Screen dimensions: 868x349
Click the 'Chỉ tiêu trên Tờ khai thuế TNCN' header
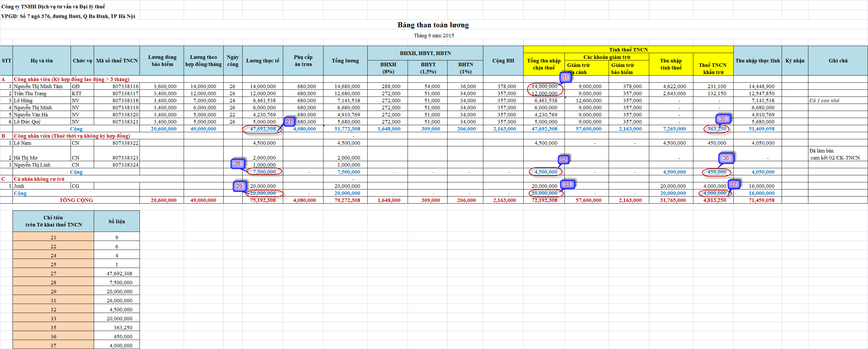click(x=53, y=221)
